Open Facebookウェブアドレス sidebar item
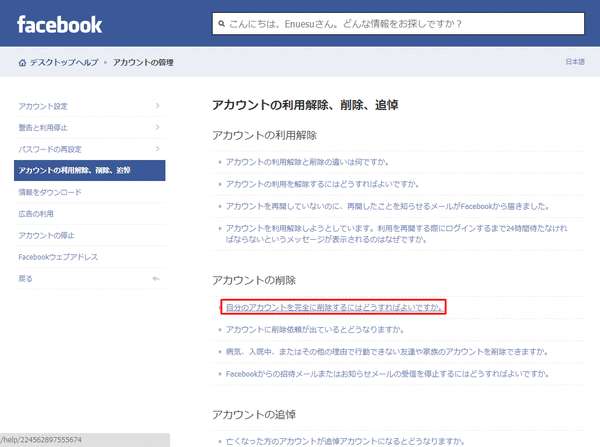 (58, 257)
